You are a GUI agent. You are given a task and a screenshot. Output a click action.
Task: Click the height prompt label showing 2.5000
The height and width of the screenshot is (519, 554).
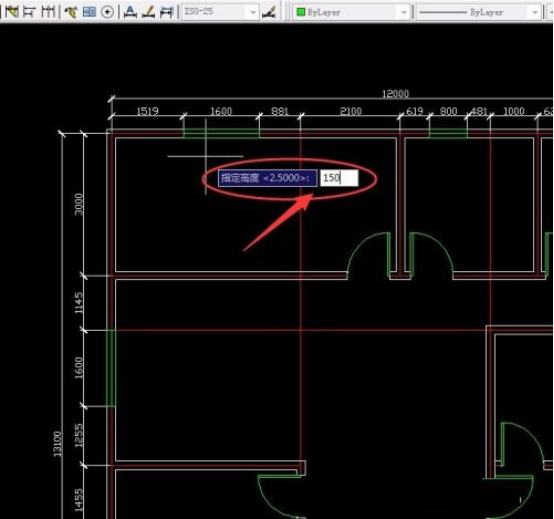tap(267, 178)
